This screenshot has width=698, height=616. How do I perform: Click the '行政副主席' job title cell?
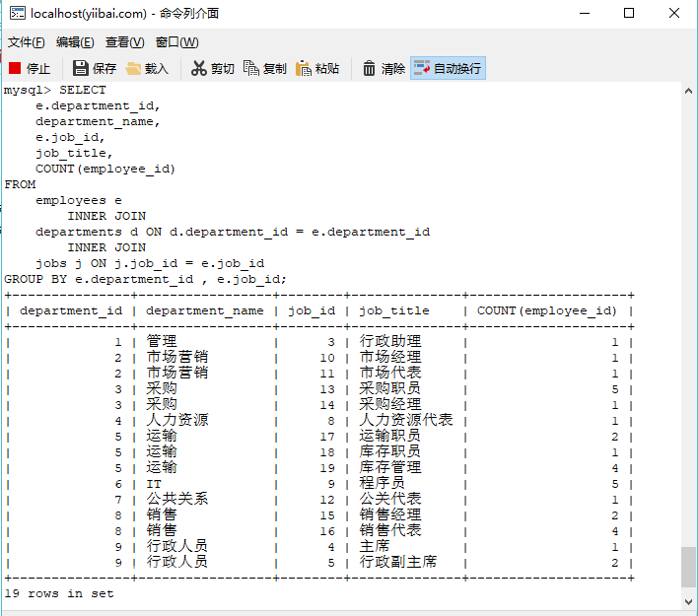click(x=398, y=562)
